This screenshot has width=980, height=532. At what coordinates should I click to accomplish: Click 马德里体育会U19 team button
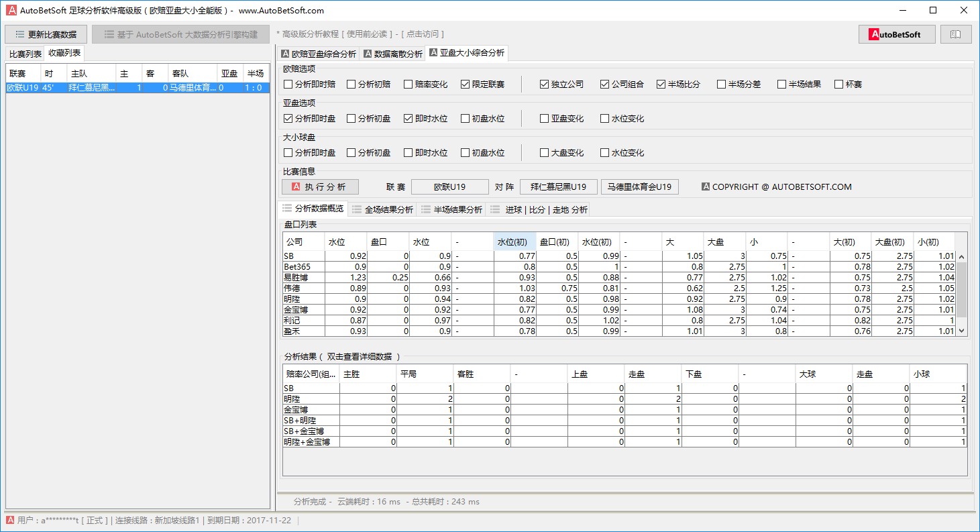tap(640, 187)
